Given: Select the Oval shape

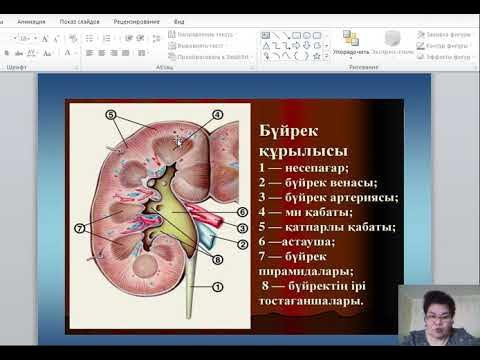Looking at the screenshot, I should [x=307, y=35].
